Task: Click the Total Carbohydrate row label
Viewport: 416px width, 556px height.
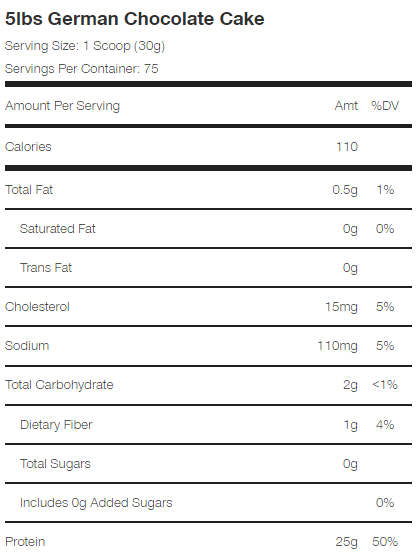Action: [59, 385]
